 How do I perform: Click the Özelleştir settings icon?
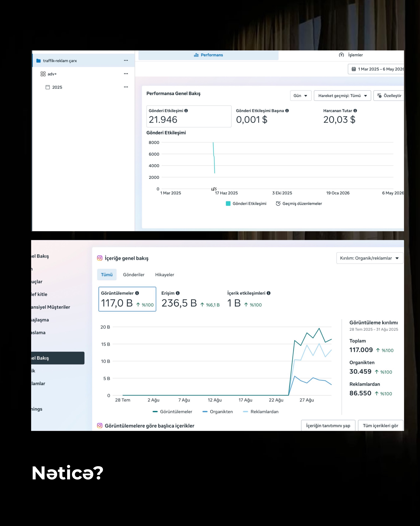pyautogui.click(x=380, y=96)
